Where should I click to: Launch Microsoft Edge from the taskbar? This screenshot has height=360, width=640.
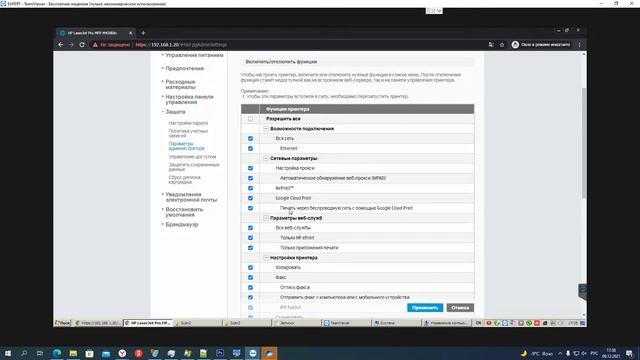pyautogui.click(x=57, y=353)
